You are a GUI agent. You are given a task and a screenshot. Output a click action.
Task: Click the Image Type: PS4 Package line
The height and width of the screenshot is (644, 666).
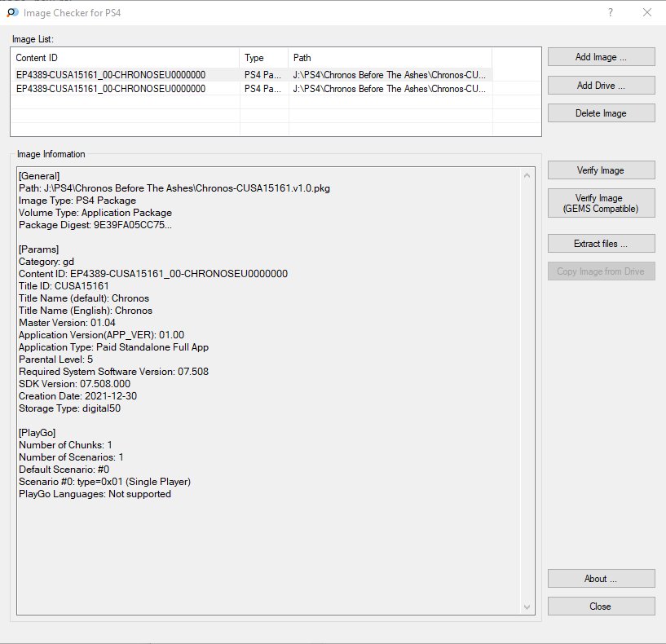(x=77, y=201)
